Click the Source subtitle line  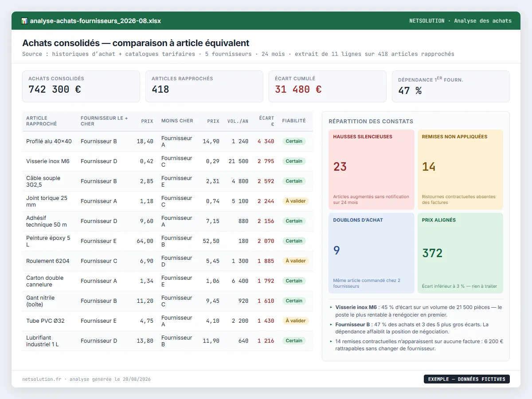[238, 54]
